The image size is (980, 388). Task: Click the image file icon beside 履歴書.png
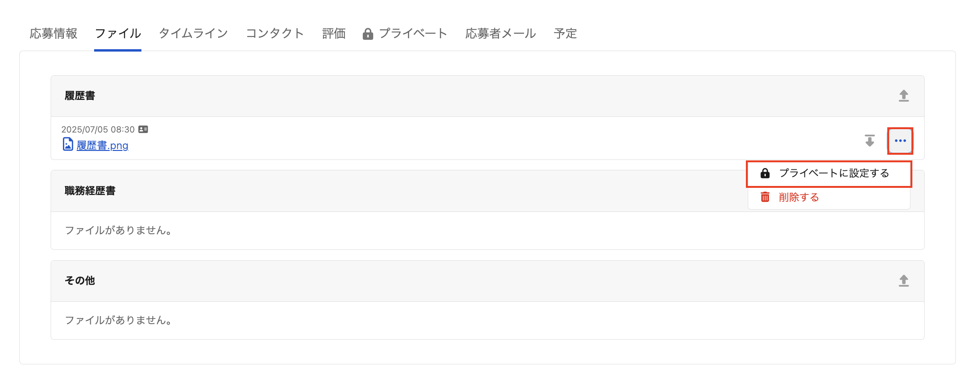point(68,144)
